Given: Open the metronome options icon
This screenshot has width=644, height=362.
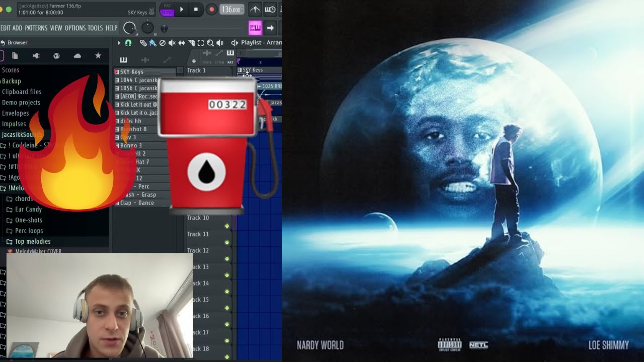Looking at the screenshot, I should (x=255, y=9).
